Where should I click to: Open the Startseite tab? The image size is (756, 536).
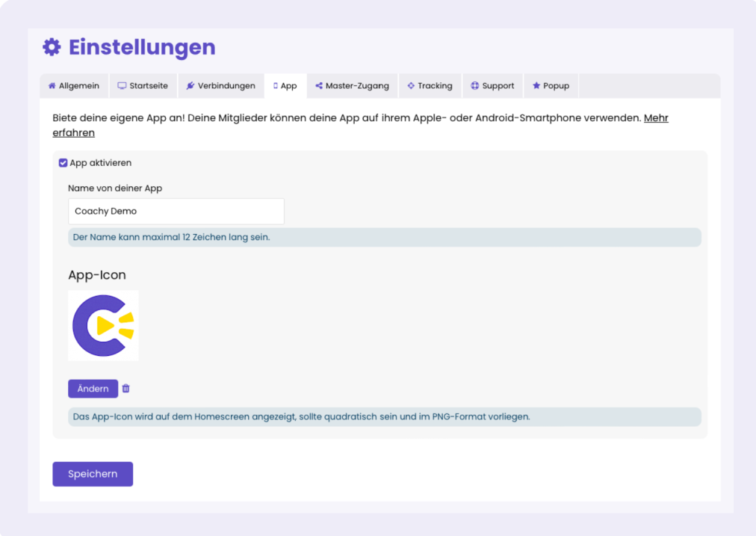click(x=143, y=86)
